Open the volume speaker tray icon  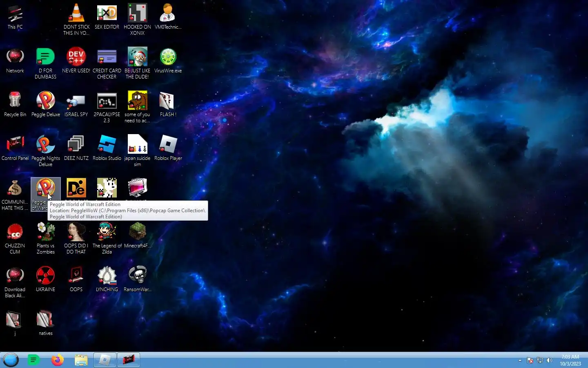click(x=550, y=360)
